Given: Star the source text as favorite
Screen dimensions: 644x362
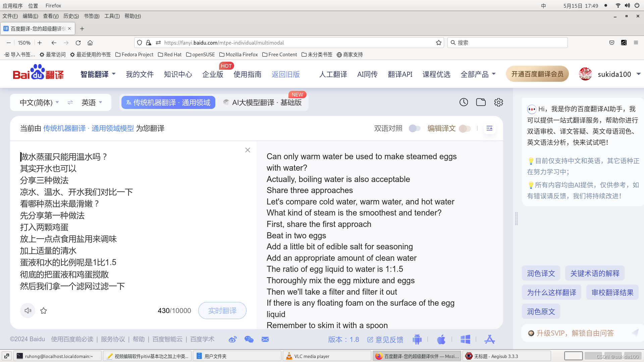Looking at the screenshot, I should (44, 311).
